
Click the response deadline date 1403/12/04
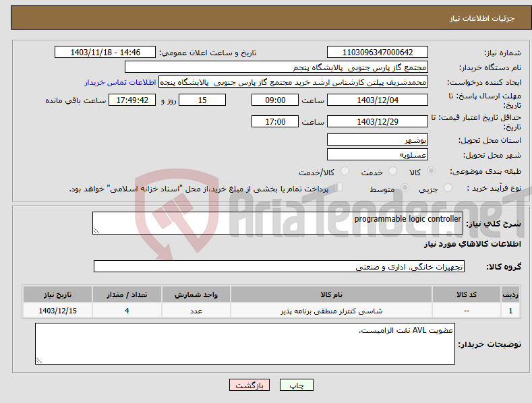pos(378,100)
